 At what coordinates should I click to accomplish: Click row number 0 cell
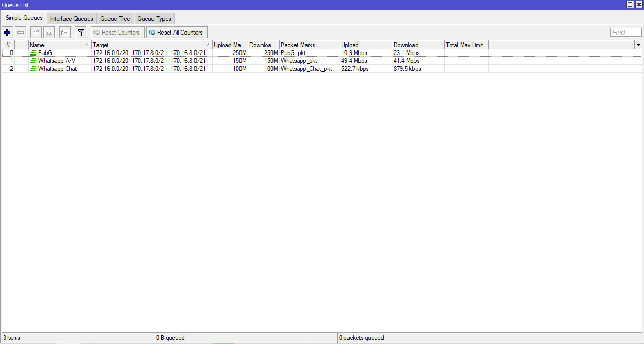coord(8,53)
